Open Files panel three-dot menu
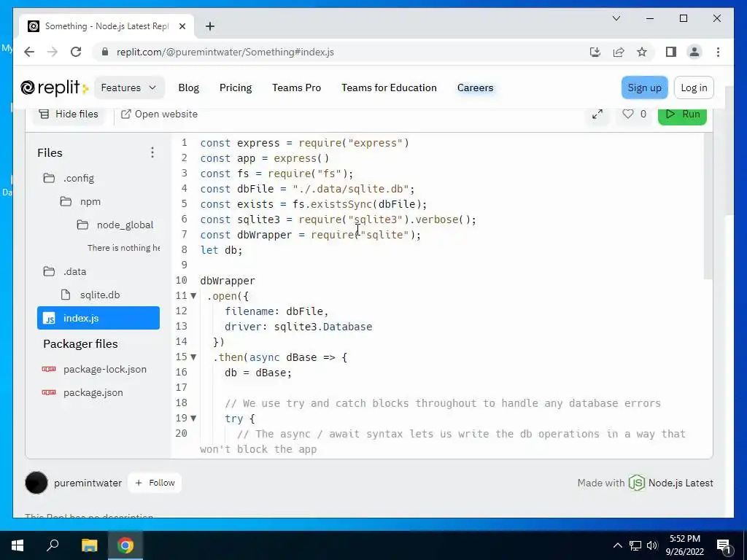The width and height of the screenshot is (747, 560). pos(152,152)
